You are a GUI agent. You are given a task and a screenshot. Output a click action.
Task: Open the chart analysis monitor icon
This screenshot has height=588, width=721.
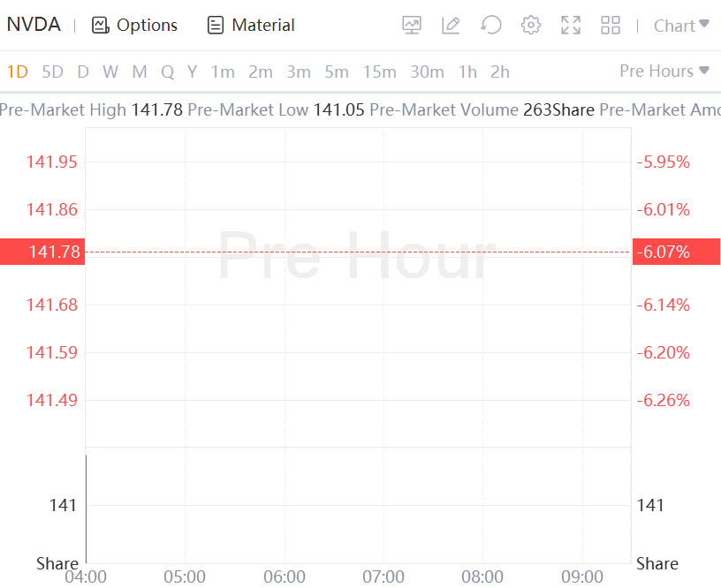coord(412,26)
